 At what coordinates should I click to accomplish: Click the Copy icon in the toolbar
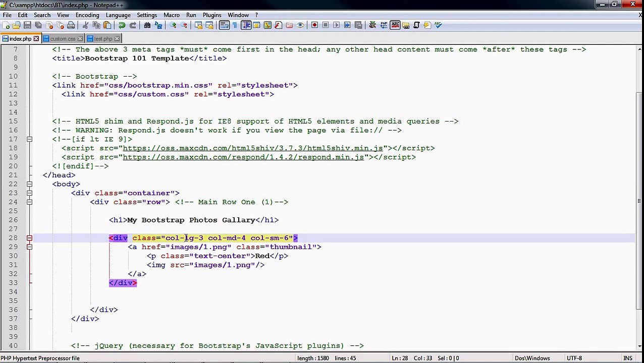[96, 25]
